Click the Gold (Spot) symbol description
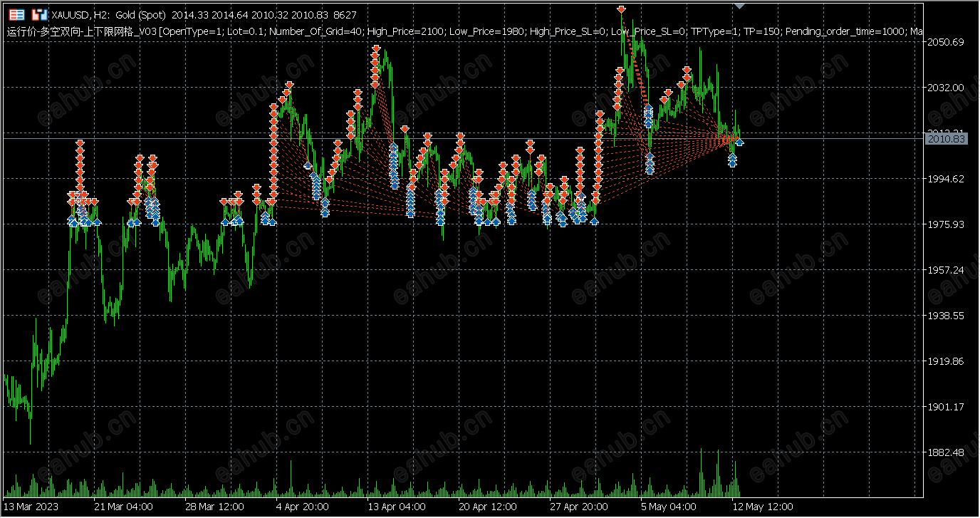980x518 pixels. coord(141,15)
